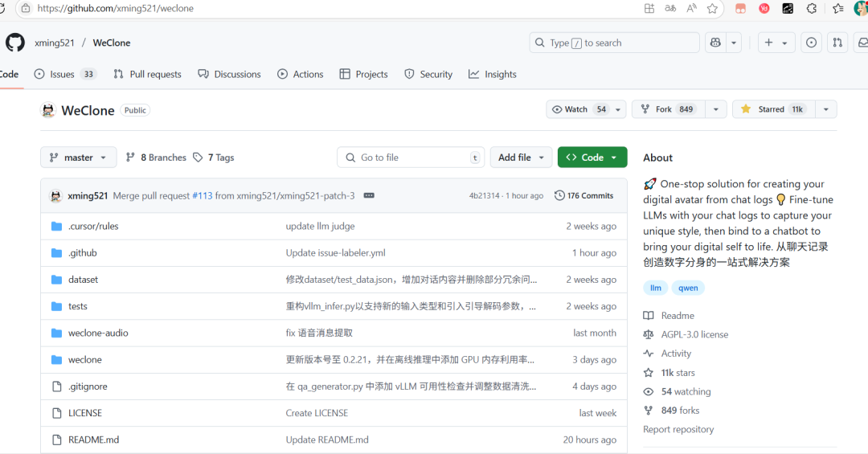Open the green Code dropdown
868x454 pixels.
click(x=592, y=157)
